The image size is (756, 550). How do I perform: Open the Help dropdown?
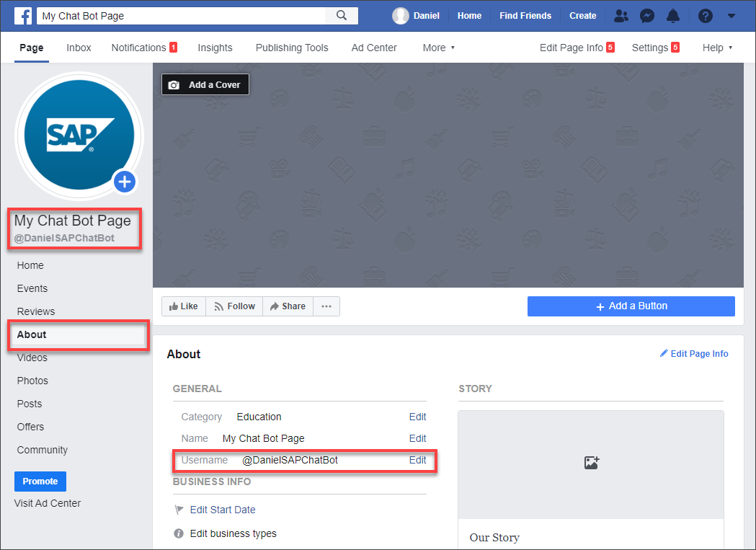tap(717, 48)
